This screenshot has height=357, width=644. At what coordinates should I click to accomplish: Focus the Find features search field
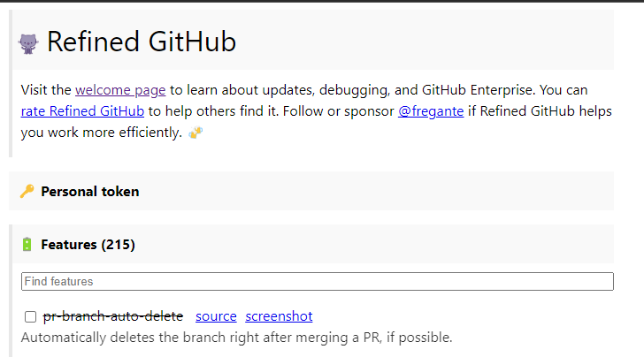(317, 281)
